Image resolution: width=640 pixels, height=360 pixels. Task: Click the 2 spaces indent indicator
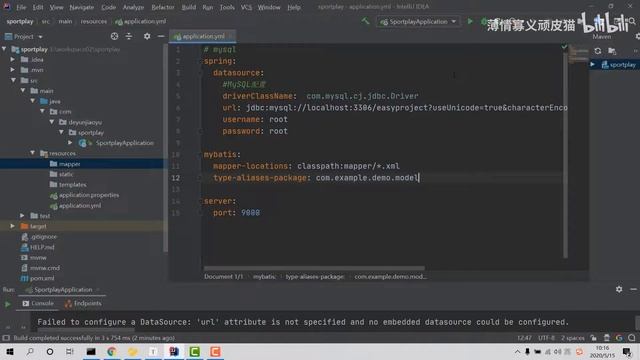[x=573, y=338]
